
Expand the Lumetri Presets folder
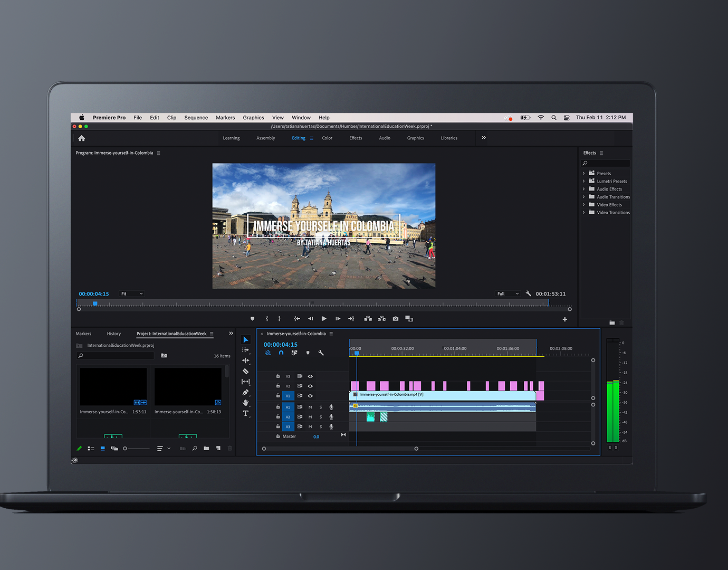pos(583,181)
